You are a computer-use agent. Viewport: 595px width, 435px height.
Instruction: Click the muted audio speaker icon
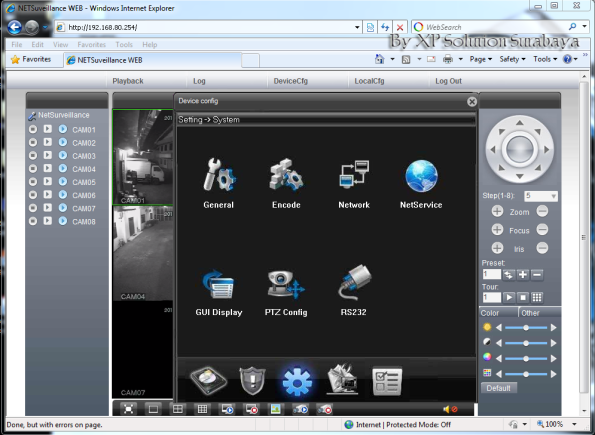point(450,409)
